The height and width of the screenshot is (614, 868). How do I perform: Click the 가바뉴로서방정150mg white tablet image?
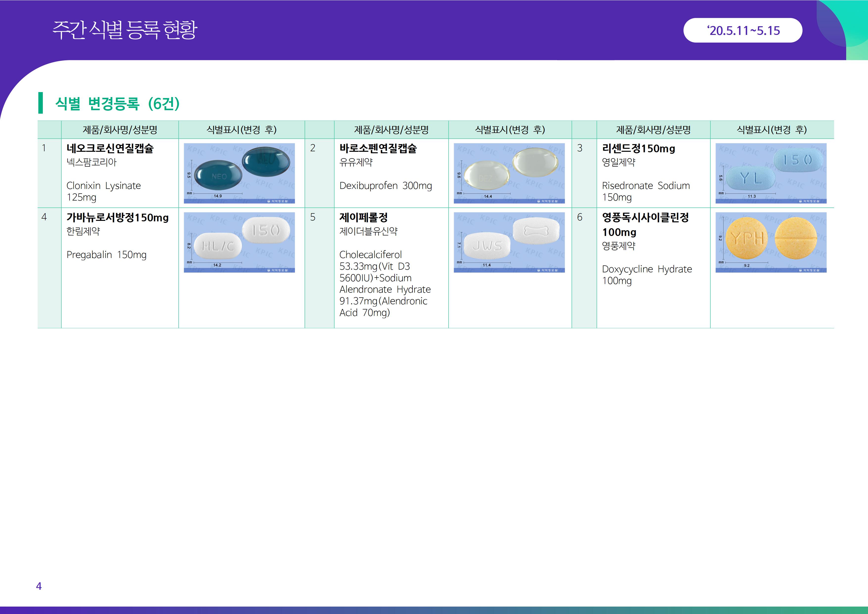point(239,242)
